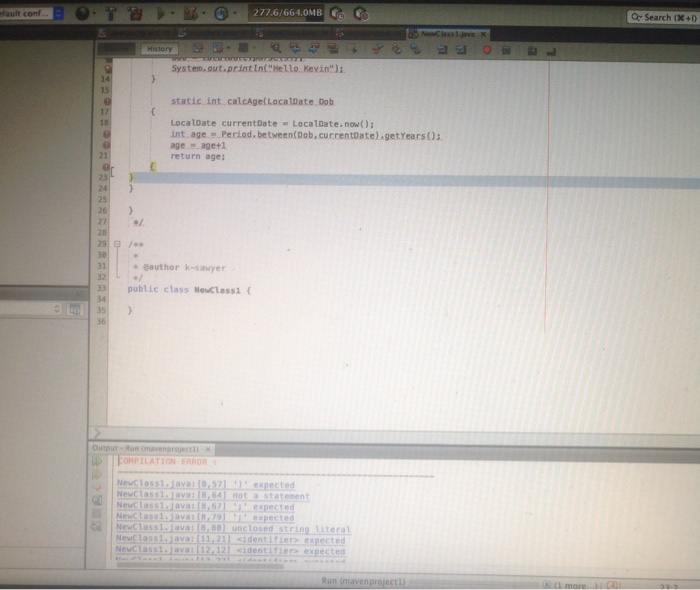Image resolution: width=700 pixels, height=590 pixels.
Task: Click the Search field in toolbar
Action: point(663,17)
